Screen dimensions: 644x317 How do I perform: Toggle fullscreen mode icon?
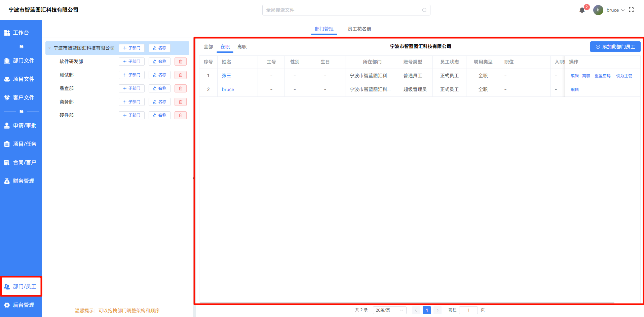point(631,10)
